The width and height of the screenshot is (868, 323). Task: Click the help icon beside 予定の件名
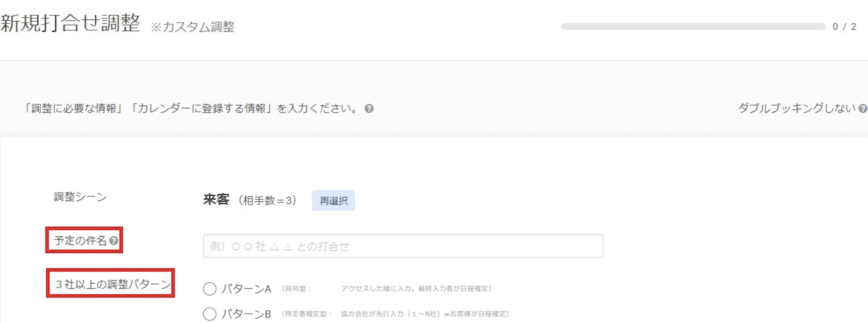click(x=114, y=241)
